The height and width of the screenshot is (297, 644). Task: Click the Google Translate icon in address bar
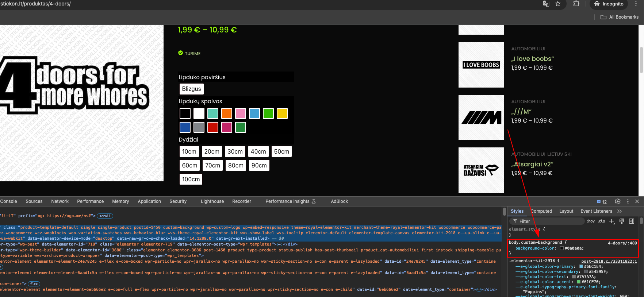[546, 4]
